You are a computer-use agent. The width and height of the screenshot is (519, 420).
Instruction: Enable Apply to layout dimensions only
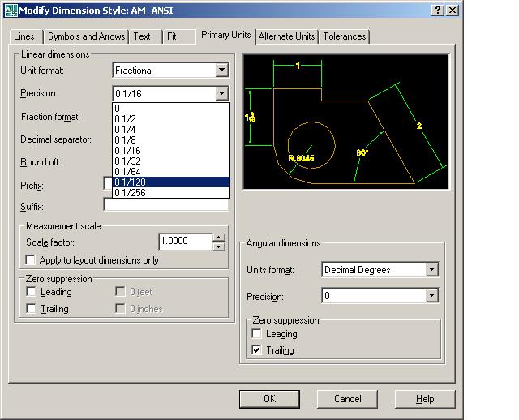click(32, 260)
